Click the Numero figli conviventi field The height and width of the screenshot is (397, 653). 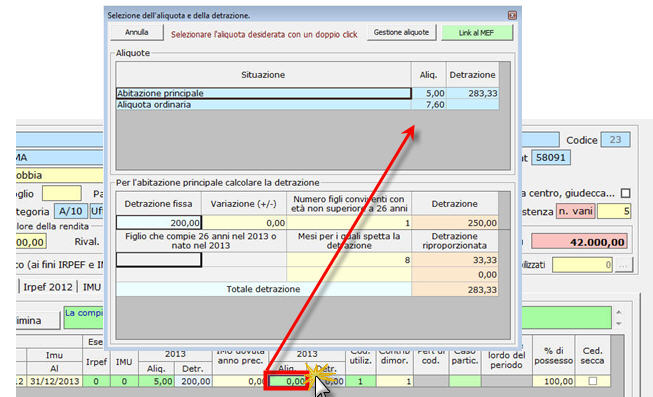coord(349,222)
